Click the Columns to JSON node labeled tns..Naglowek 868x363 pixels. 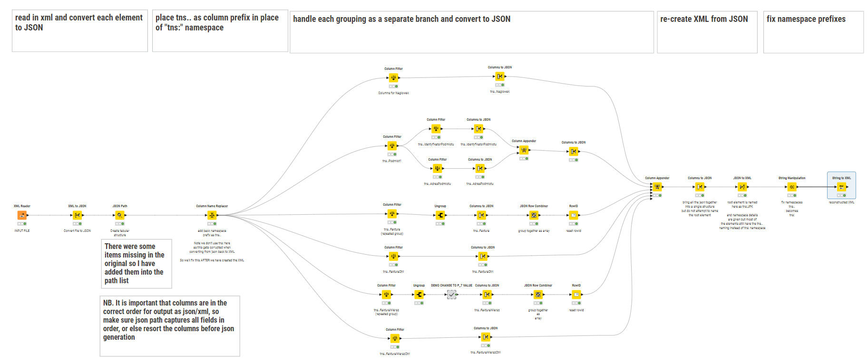(499, 76)
